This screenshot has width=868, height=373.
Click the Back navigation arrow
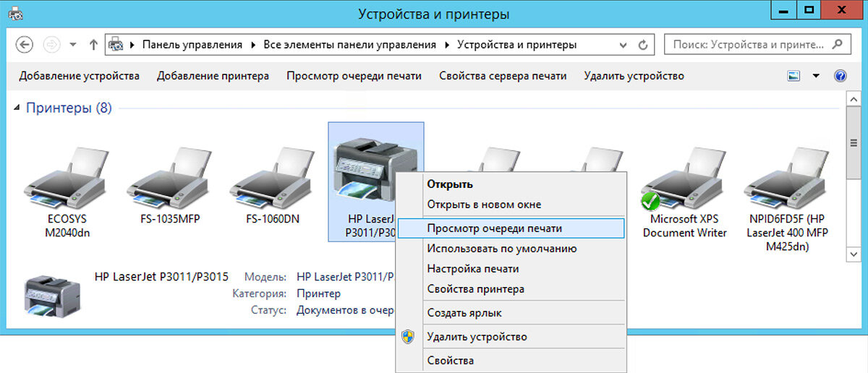click(25, 45)
